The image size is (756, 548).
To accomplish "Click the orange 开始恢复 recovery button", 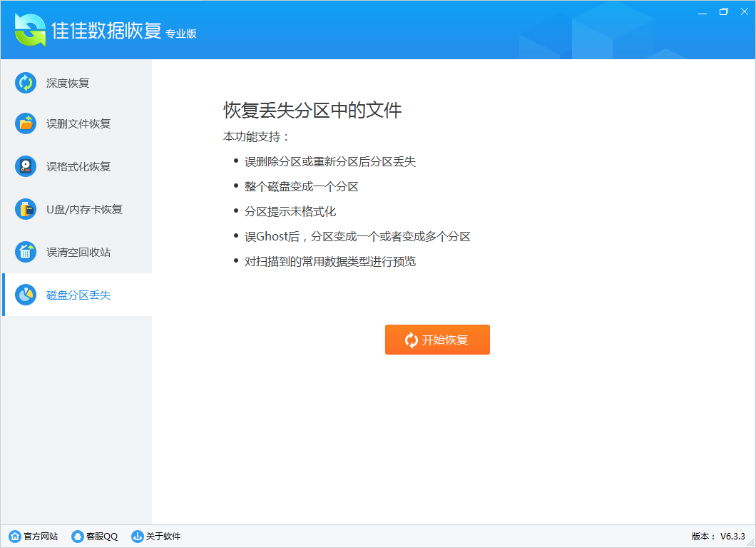I will [437, 340].
